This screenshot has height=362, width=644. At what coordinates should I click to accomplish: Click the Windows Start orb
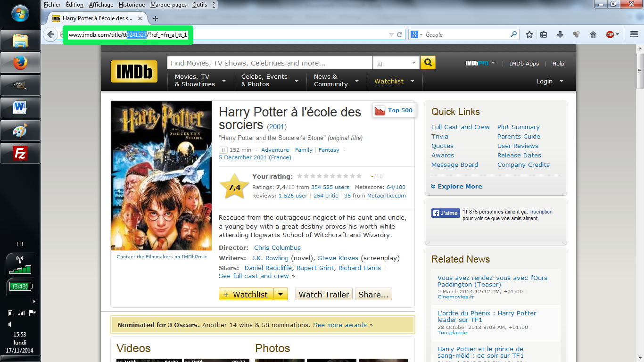pos(20,13)
